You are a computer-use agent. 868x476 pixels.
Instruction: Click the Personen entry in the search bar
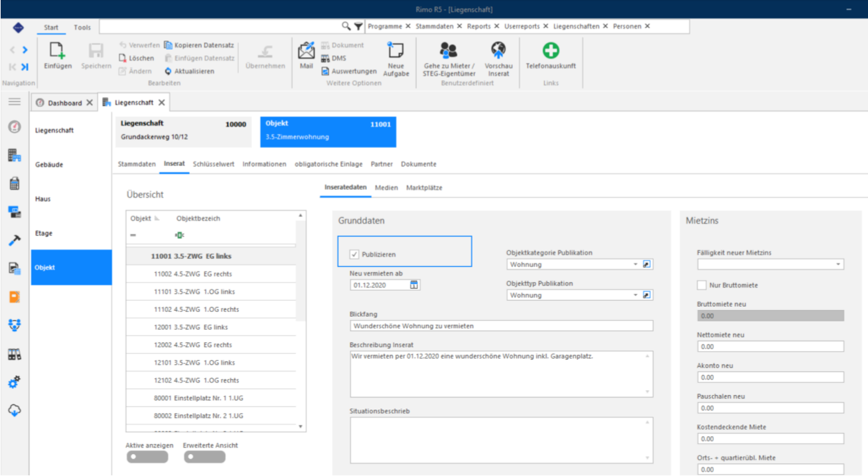pyautogui.click(x=627, y=26)
